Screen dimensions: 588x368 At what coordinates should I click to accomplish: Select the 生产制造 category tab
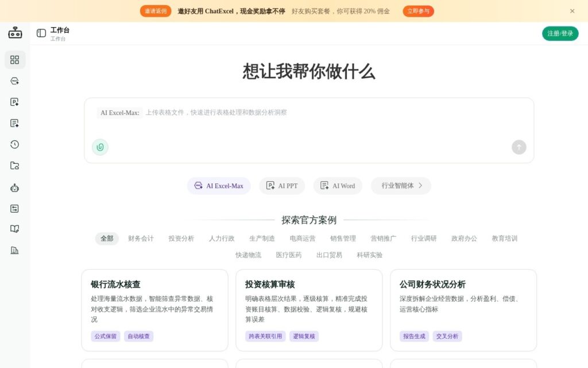click(262, 239)
